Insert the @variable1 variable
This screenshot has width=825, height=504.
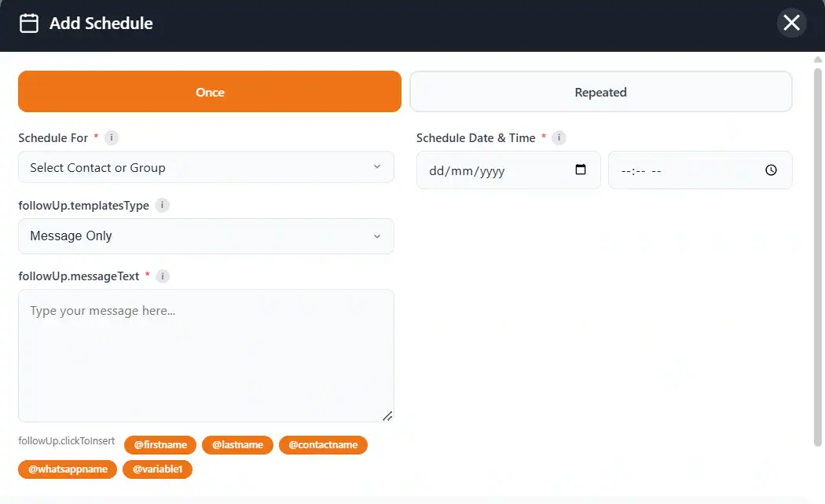(x=157, y=469)
